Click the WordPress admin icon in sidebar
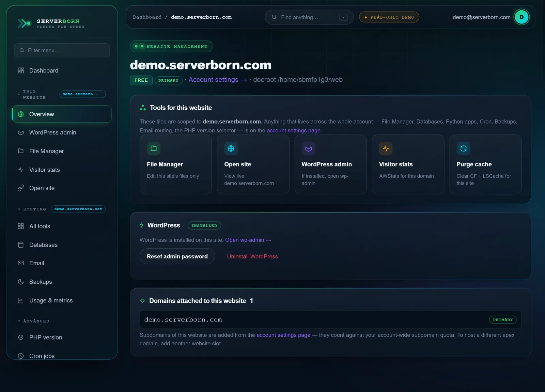Viewport: 545px width, 392px height. pyautogui.click(x=21, y=132)
